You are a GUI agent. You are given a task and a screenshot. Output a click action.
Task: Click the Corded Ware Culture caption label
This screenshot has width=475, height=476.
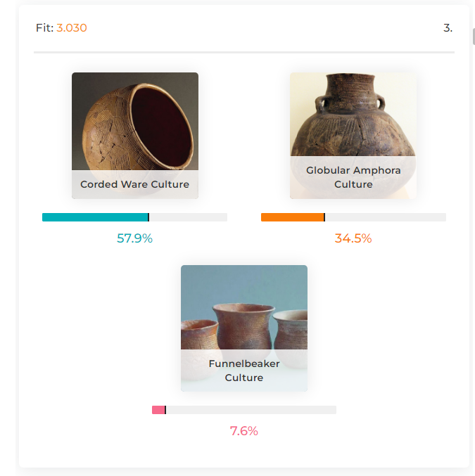pos(134,184)
